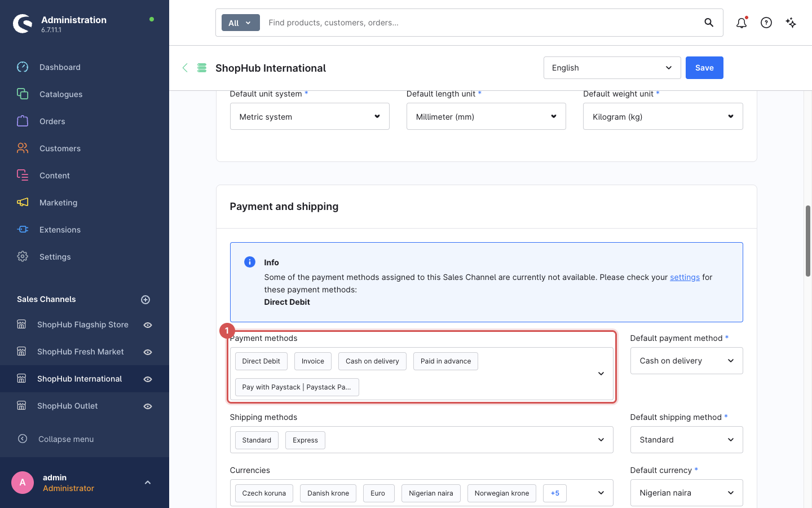Click the Invoice payment tag
Screen dimensions: 812x508
tap(313, 361)
